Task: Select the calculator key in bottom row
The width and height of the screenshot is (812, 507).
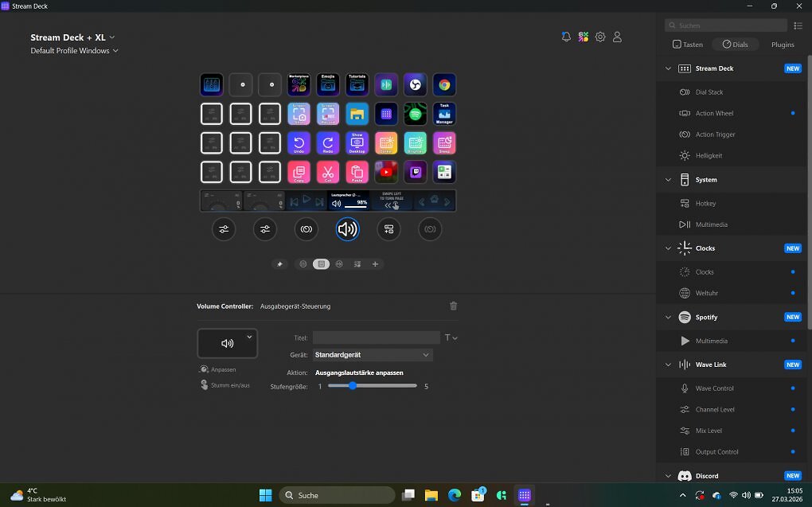Action: click(444, 172)
